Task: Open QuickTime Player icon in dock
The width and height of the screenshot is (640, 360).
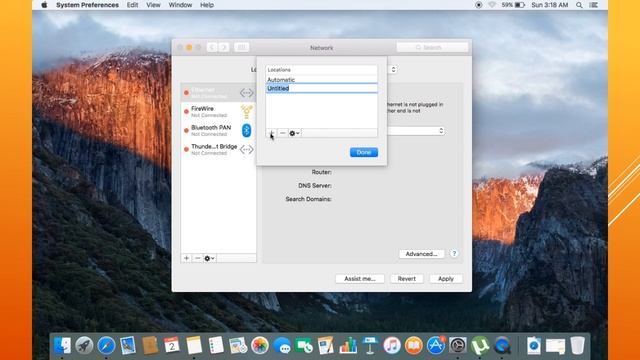Action: [502, 345]
